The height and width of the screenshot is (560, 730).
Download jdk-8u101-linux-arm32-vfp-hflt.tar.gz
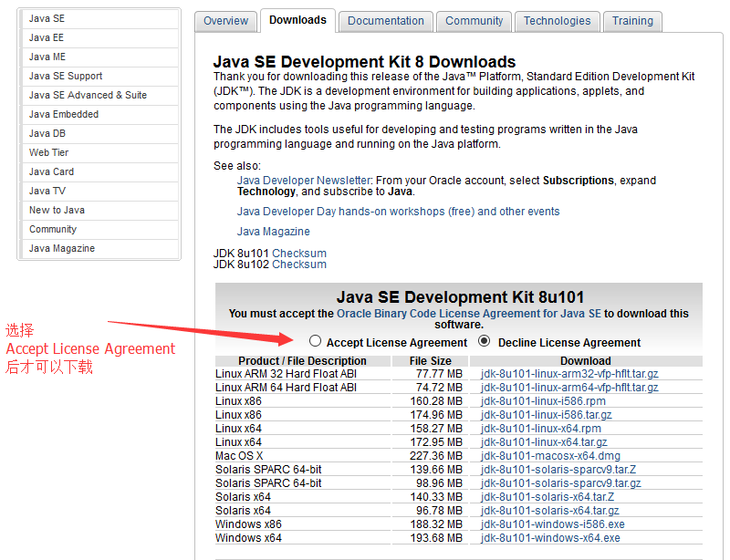[x=569, y=374]
